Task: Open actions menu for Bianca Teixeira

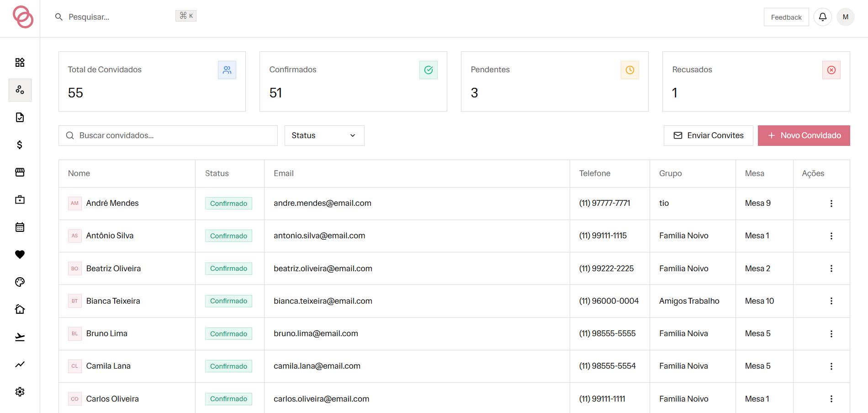Action: click(831, 301)
